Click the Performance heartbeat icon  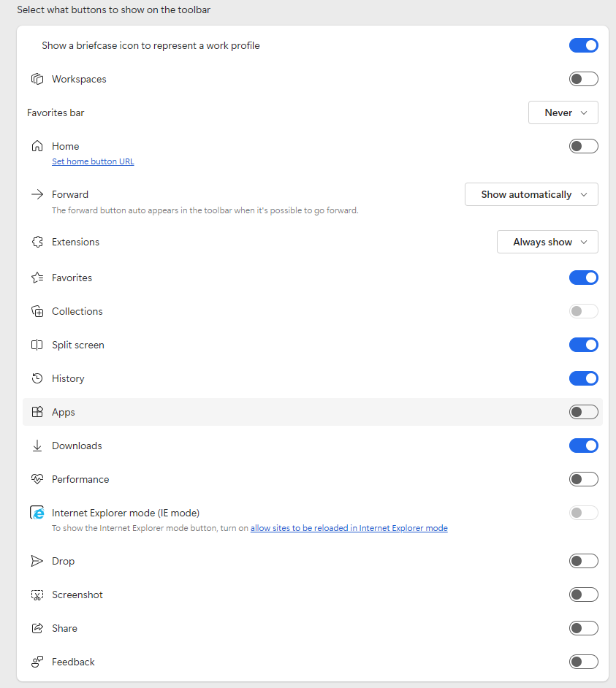(x=37, y=479)
